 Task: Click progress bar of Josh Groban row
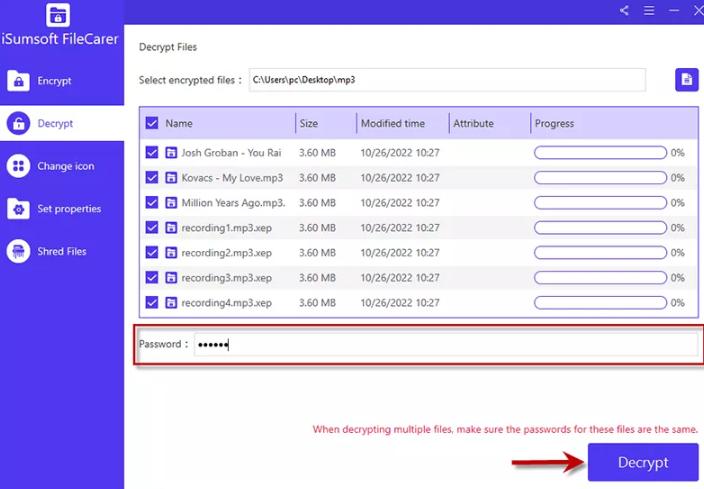(x=600, y=153)
